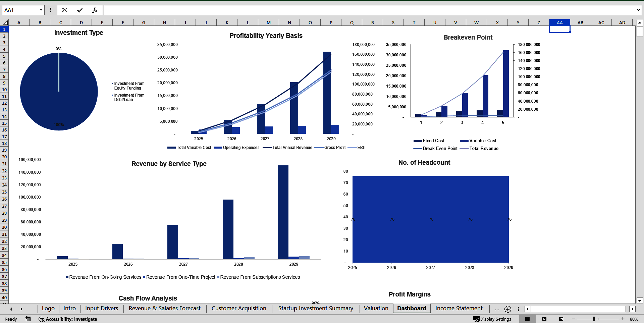Screen dimensions: 644x324
Task: Click the Profitability Yearly Basis title
Action: click(x=266, y=36)
